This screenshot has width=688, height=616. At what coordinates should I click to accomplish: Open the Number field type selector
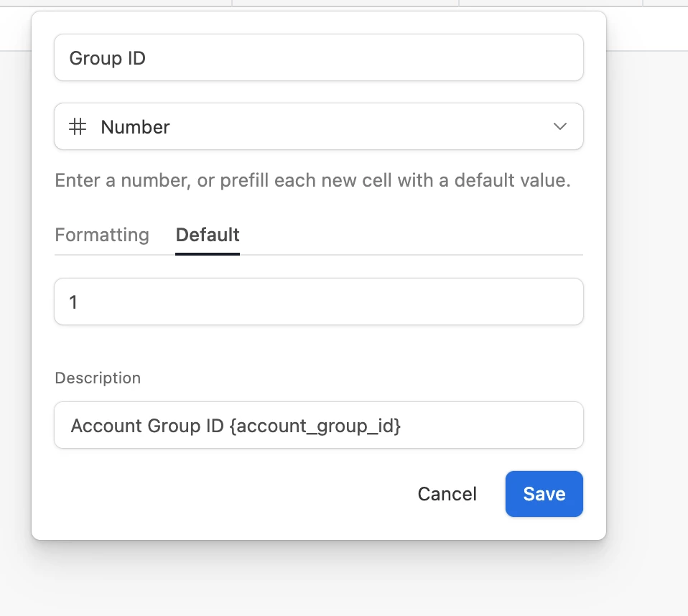[319, 126]
